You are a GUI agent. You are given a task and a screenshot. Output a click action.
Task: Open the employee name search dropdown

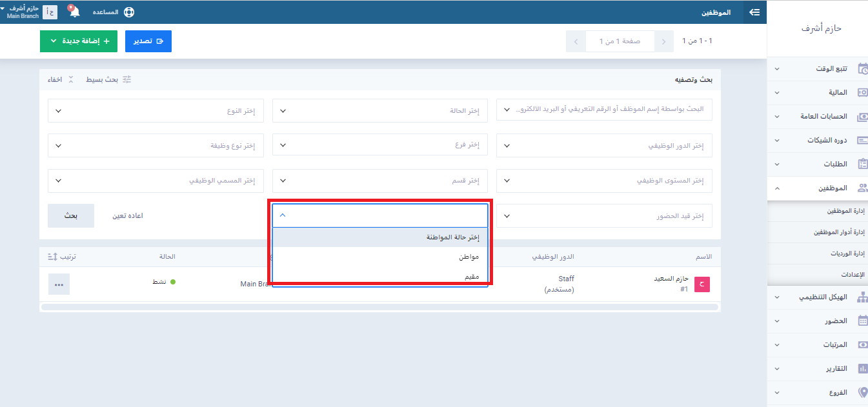(604, 110)
